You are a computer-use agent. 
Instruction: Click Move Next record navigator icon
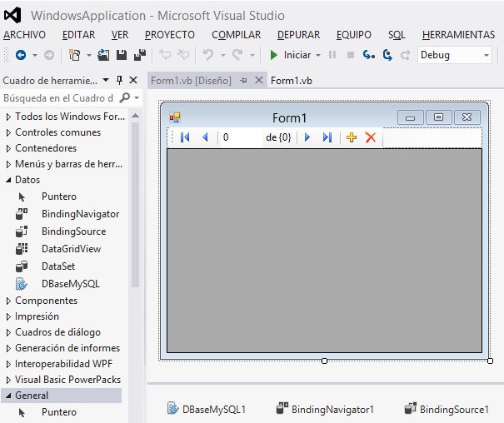click(x=307, y=137)
